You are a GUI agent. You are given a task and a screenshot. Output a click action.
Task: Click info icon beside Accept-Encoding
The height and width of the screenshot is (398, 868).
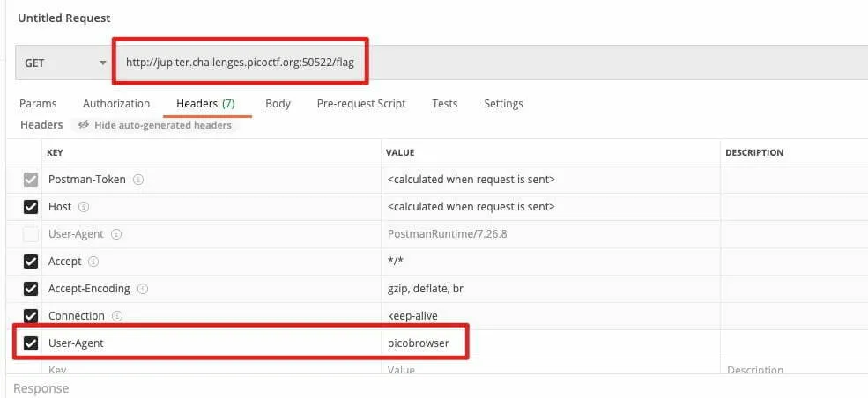pyautogui.click(x=142, y=289)
